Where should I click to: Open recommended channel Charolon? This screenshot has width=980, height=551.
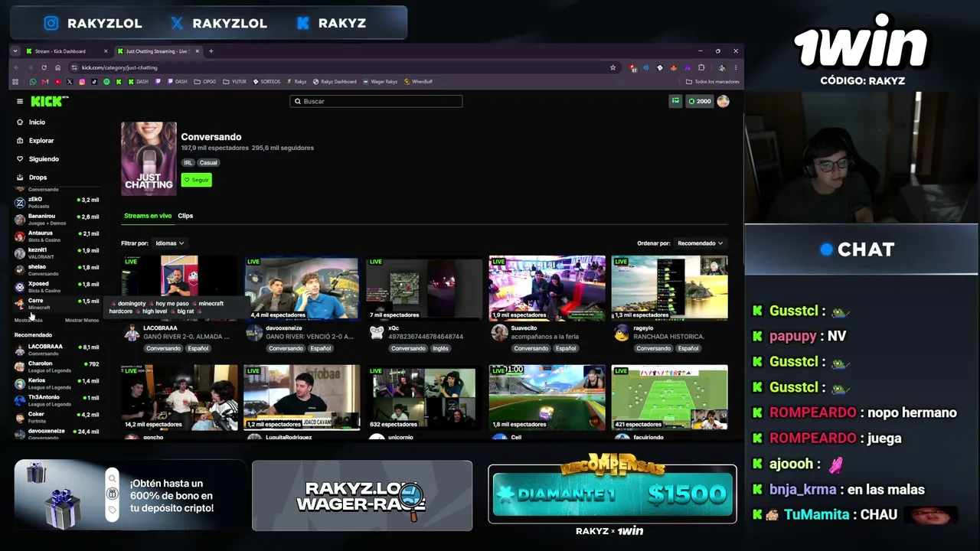[57, 367]
